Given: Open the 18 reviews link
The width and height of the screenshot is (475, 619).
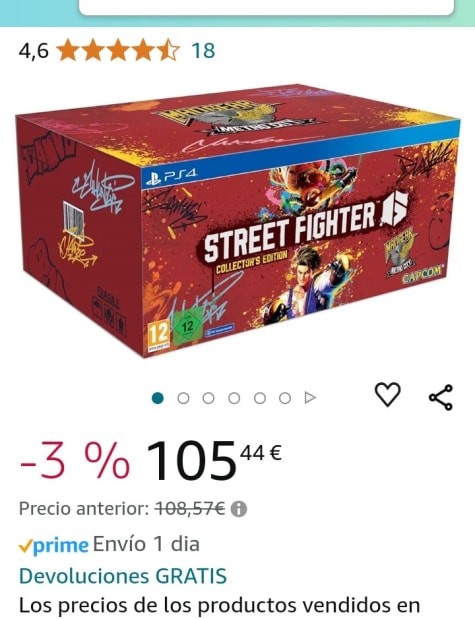Looking at the screenshot, I should (x=203, y=51).
